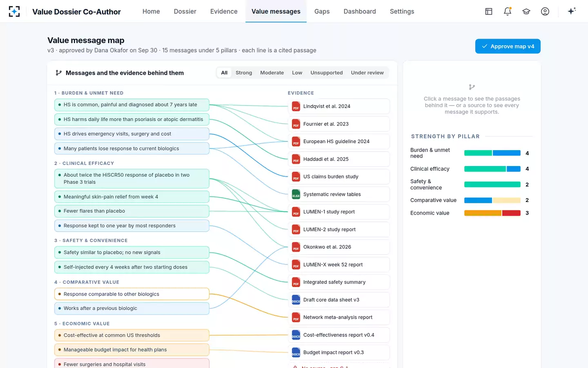Viewport: 588px width, 368px height.
Task: Click PDF icon for Okonkwo et al. 2026
Action: click(296, 247)
